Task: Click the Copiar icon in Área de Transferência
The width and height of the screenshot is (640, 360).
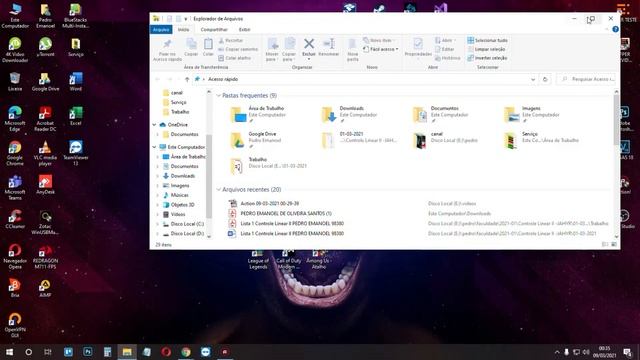Action: [x=191, y=44]
